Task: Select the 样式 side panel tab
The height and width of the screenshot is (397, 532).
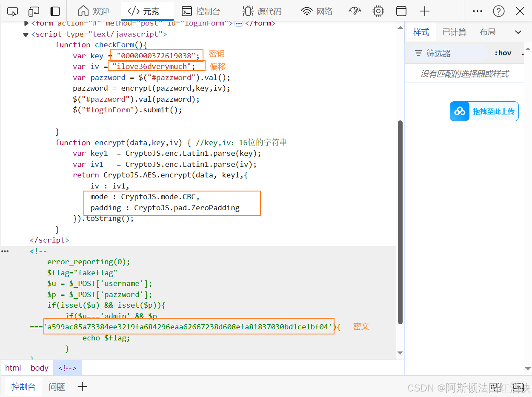Action: click(x=421, y=32)
